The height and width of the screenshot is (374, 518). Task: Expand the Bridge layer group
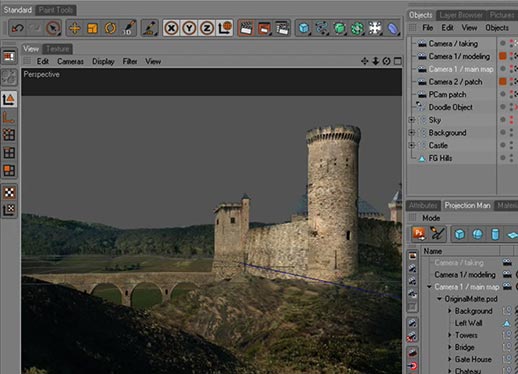pos(450,347)
